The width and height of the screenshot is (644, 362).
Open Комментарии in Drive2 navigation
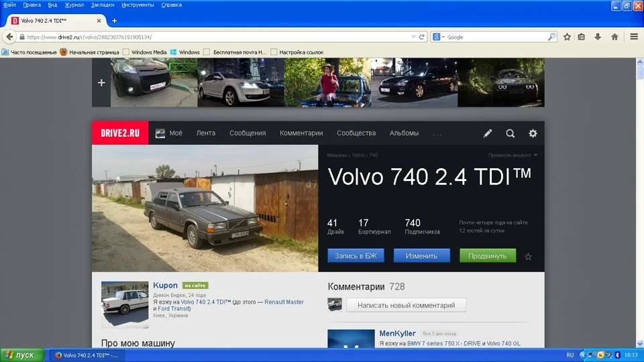[x=301, y=133]
